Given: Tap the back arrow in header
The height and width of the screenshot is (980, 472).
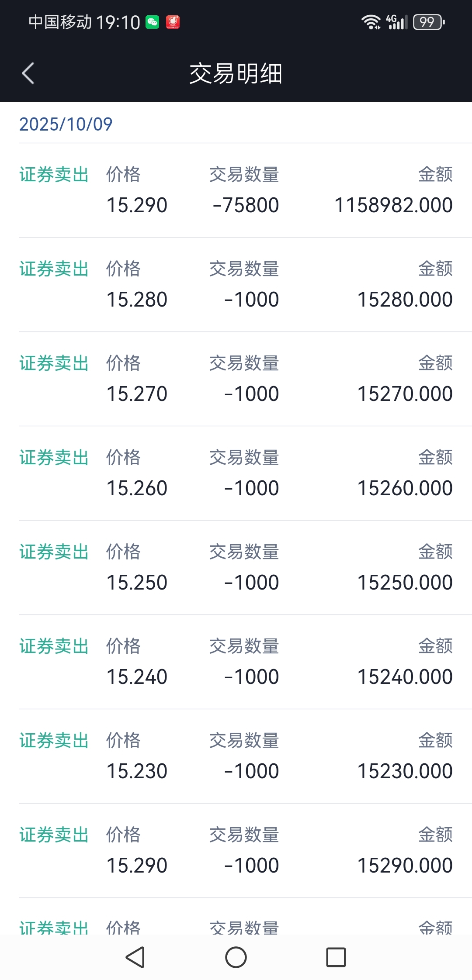Looking at the screenshot, I should (28, 73).
